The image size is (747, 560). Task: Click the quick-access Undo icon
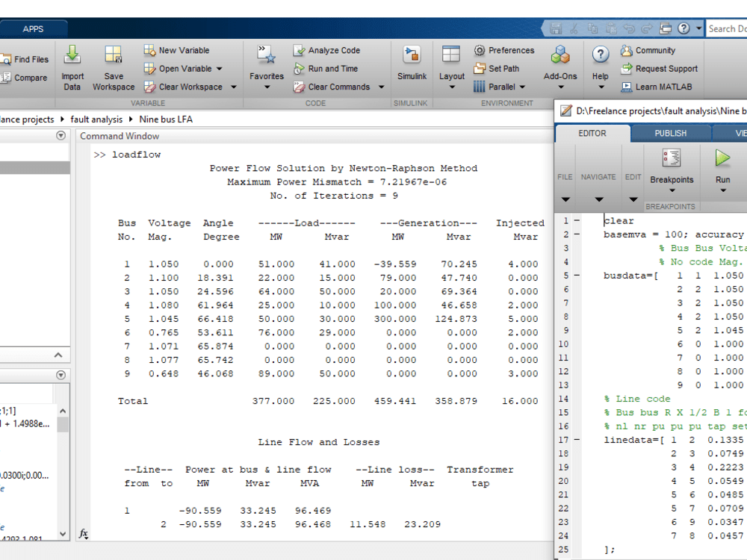(x=629, y=28)
